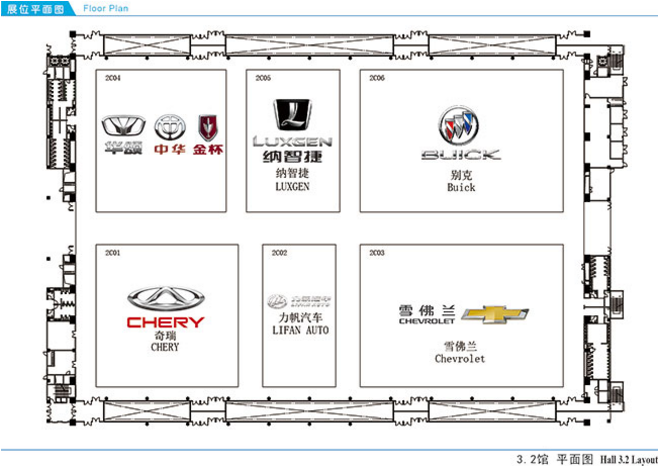Image resolution: width=661 pixels, height=466 pixels.
Task: Click the LUXGEN caption text
Action: point(292,186)
